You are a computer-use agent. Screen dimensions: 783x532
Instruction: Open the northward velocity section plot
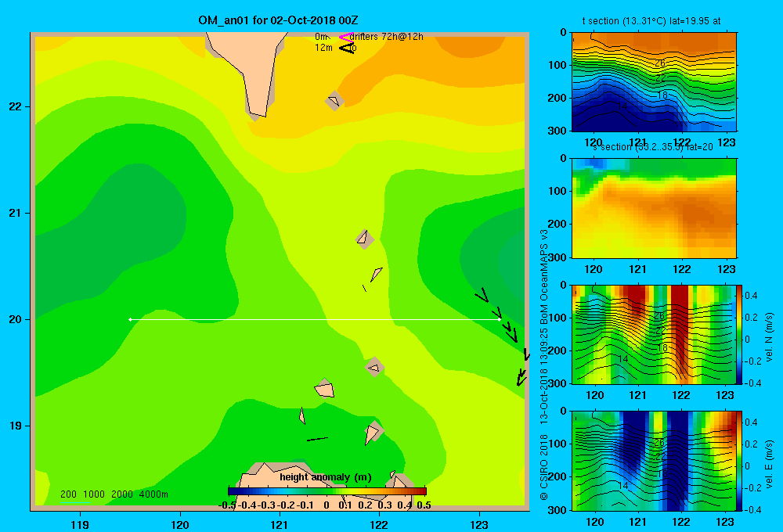pyautogui.click(x=654, y=334)
